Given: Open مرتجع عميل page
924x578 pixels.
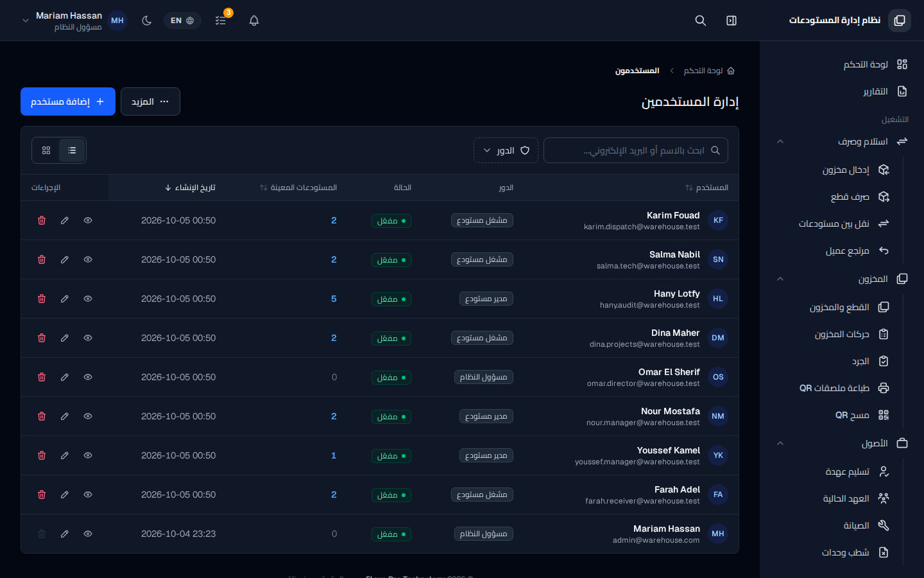Looking at the screenshot, I should pos(833,250).
